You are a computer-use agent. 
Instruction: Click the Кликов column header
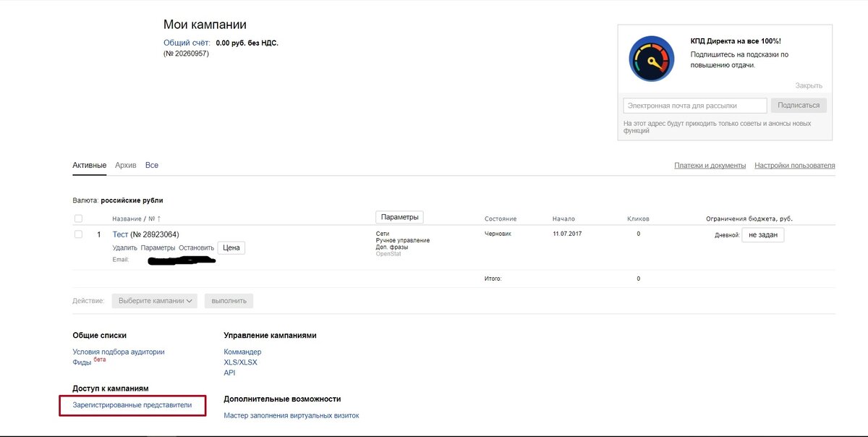point(638,218)
